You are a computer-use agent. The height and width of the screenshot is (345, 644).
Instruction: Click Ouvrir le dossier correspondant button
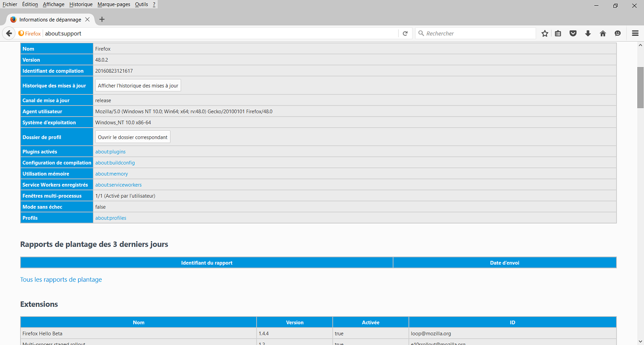[x=133, y=137]
